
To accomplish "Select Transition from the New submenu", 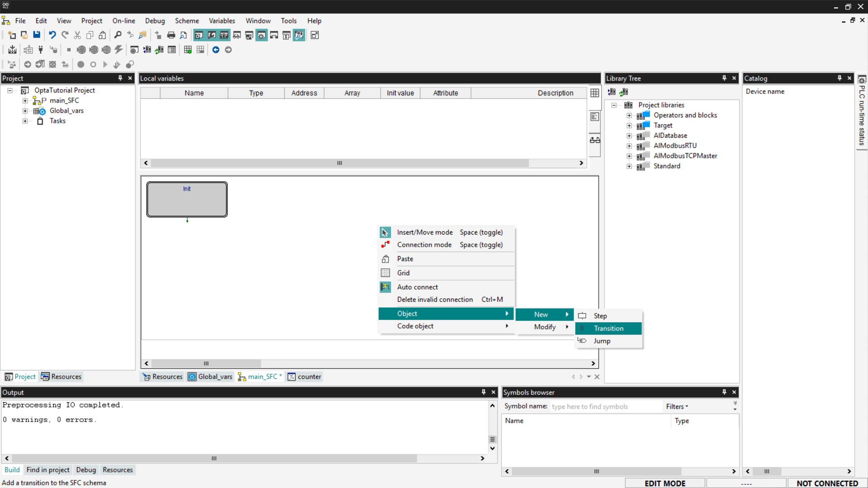I will tap(609, 328).
